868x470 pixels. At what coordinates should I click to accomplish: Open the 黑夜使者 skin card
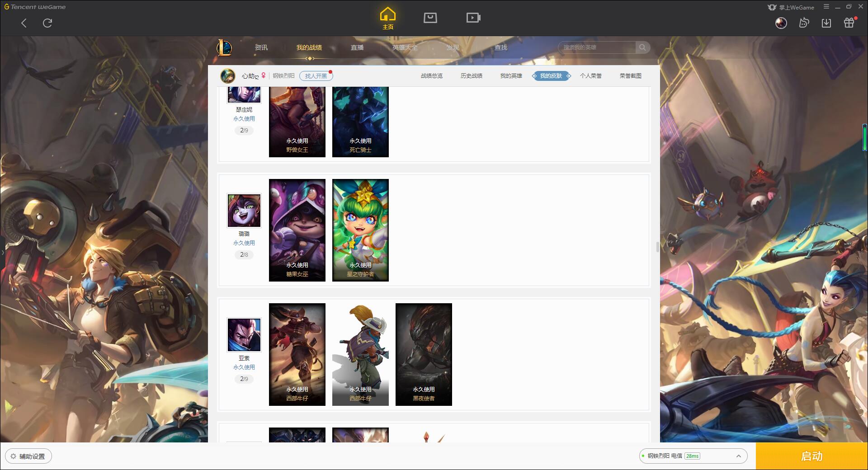[424, 354]
